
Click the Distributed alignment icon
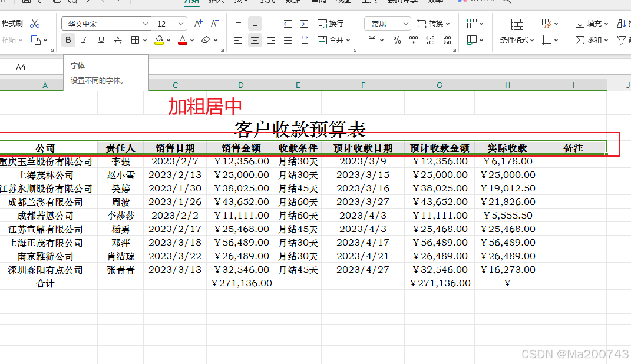[305, 40]
